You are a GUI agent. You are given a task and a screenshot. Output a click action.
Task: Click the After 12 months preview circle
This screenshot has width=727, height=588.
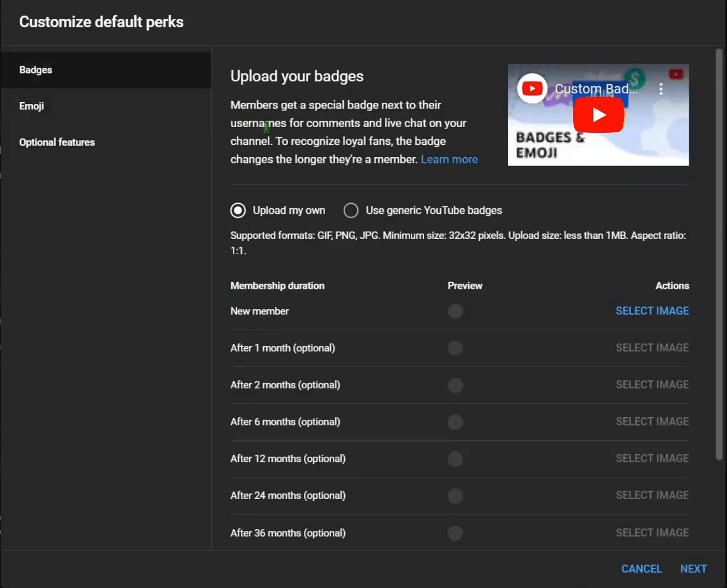[x=455, y=459]
